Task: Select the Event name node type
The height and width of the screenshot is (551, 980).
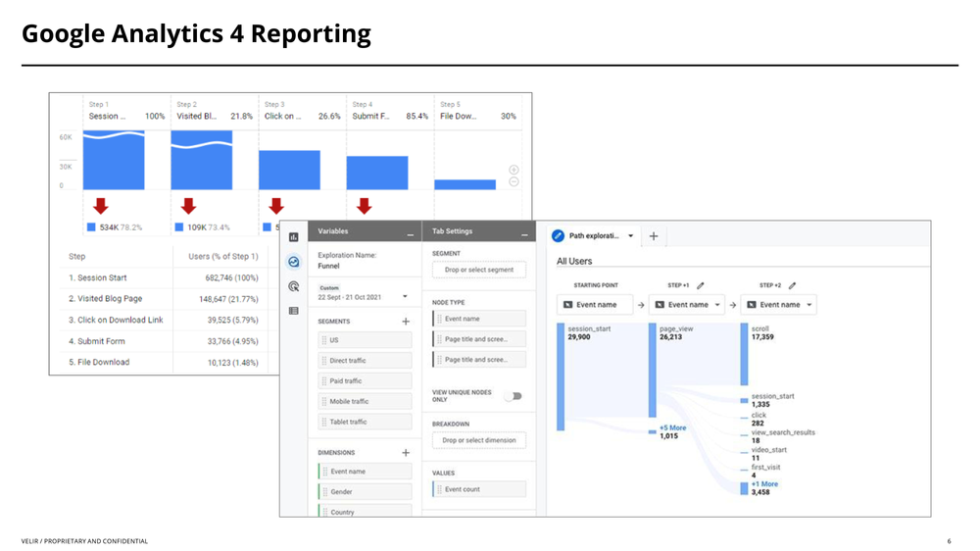Action: click(x=479, y=319)
